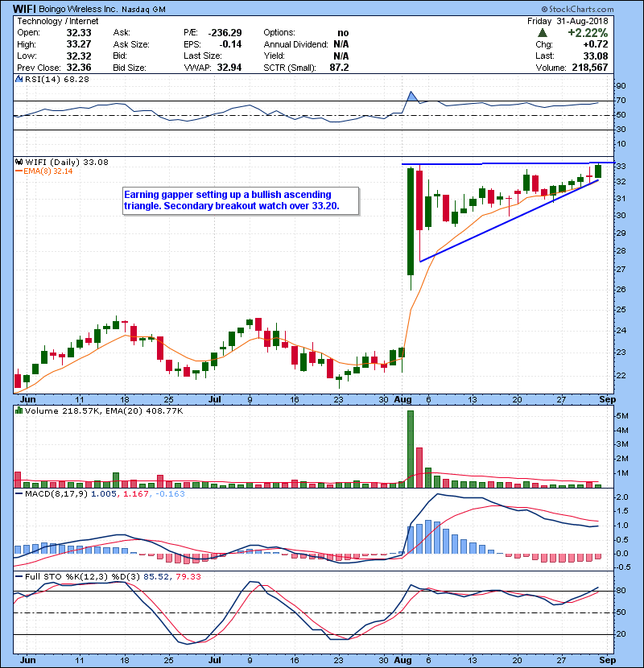Click the Jun label beneath the stochastic panel

pyautogui.click(x=27, y=660)
